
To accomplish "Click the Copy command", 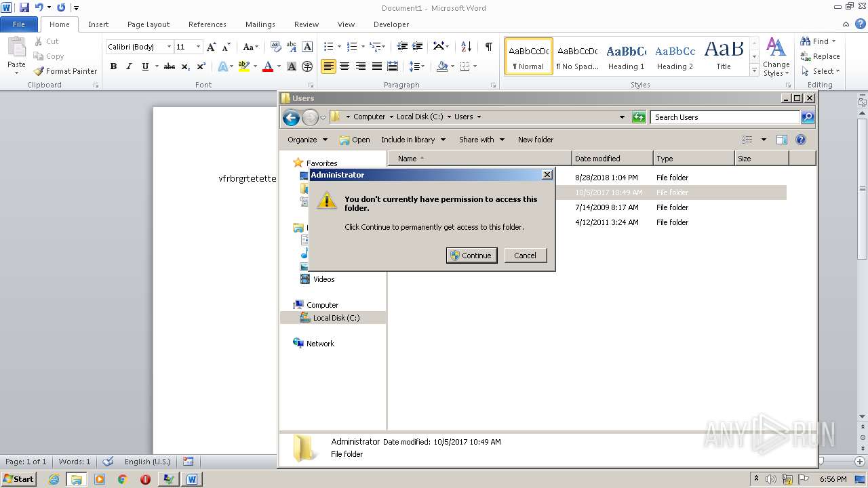I will [x=49, y=56].
